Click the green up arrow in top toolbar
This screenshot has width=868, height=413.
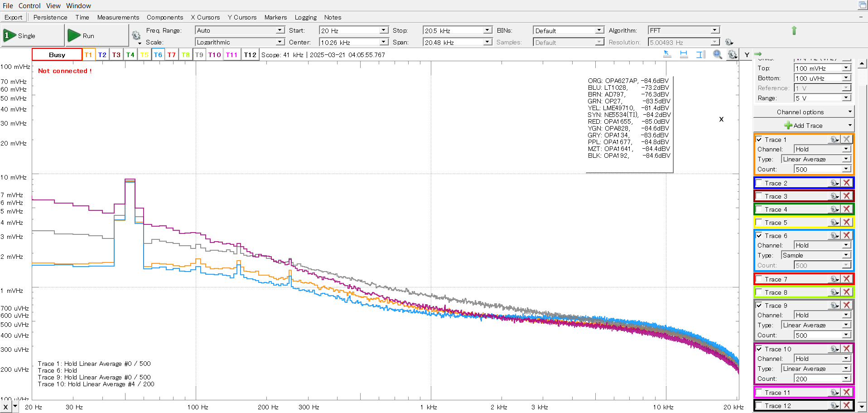point(794,30)
